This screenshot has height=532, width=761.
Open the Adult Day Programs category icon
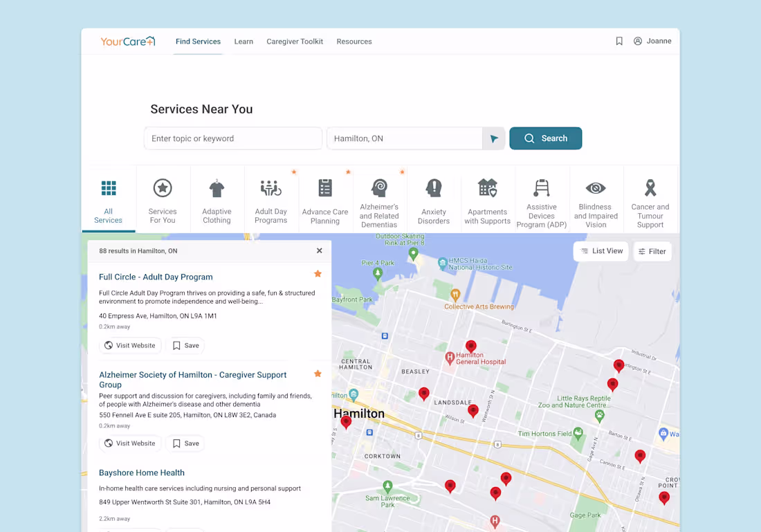click(271, 187)
